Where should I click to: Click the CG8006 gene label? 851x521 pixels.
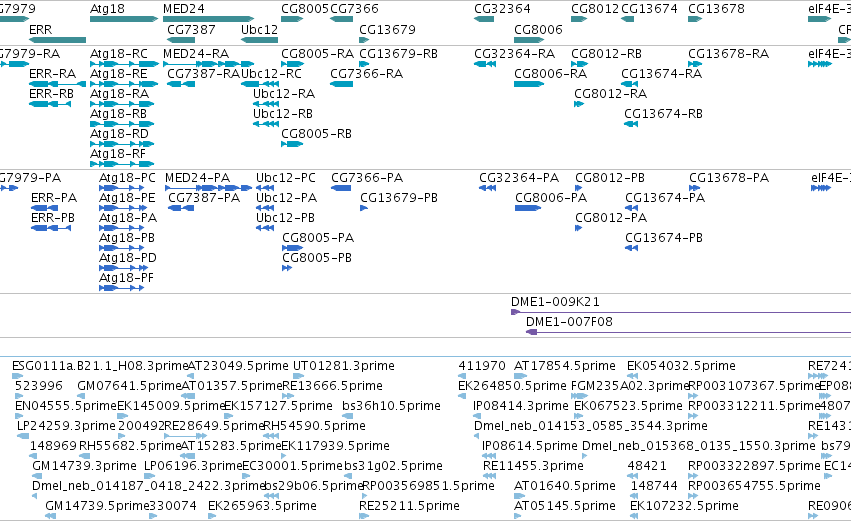[x=538, y=29]
